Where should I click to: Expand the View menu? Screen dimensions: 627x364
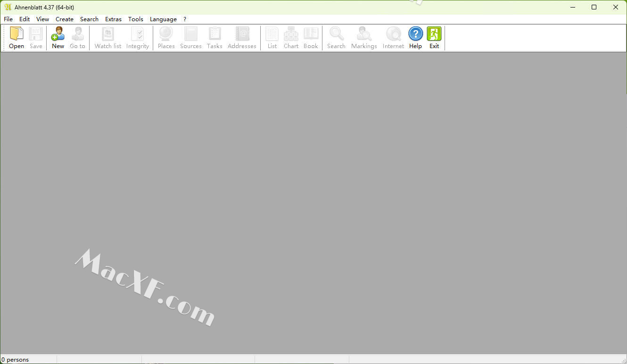[x=43, y=19]
